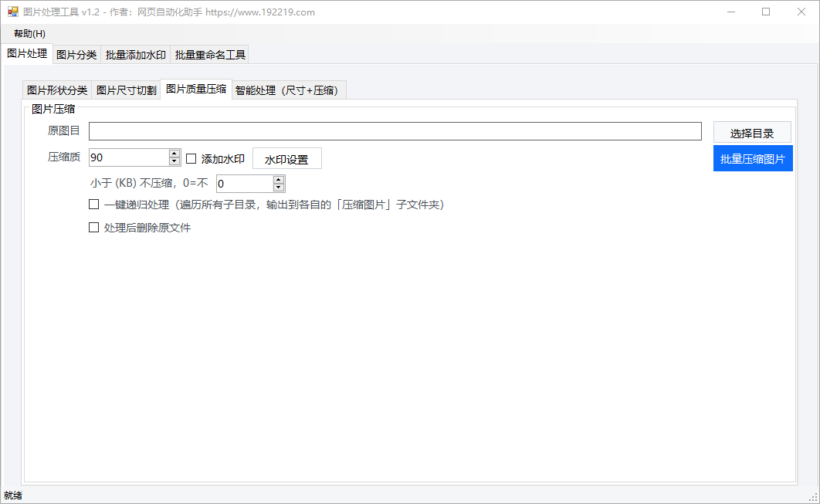The width and height of the screenshot is (820, 504).
Task: Increase compression quality with up arrow
Action: point(175,154)
